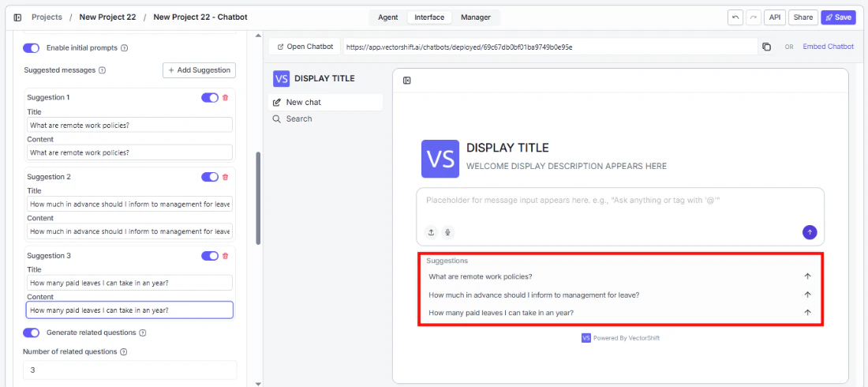Focus the Suggestion 1 Title field
This screenshot has height=387, width=868.
(129, 126)
